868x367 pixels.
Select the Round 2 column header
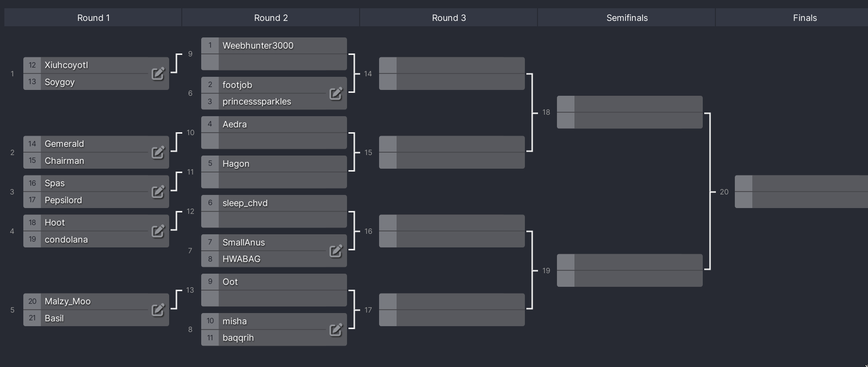click(x=271, y=18)
